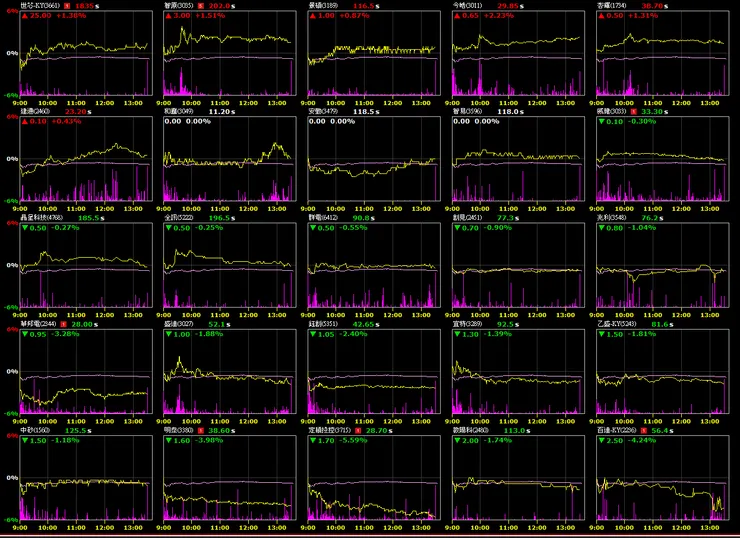
Task: Click the 世芯-KY(3661) stock name
Action: 41,6
